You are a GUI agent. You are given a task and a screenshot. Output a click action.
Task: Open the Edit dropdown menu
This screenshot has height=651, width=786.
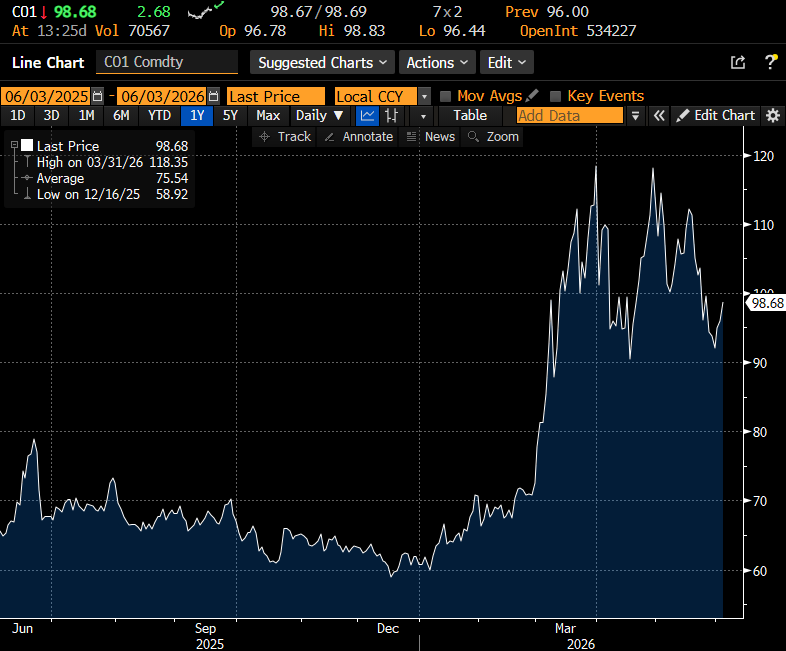point(506,63)
